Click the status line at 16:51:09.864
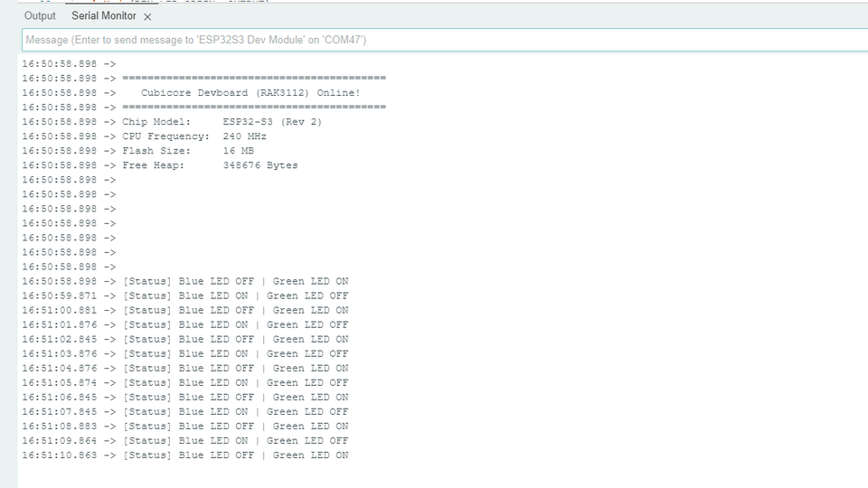This screenshot has height=488, width=868. click(x=184, y=440)
